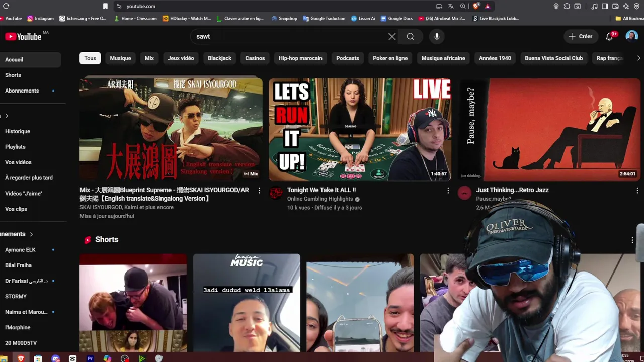Expand the collapsed sidebar section chevron

[7, 116]
